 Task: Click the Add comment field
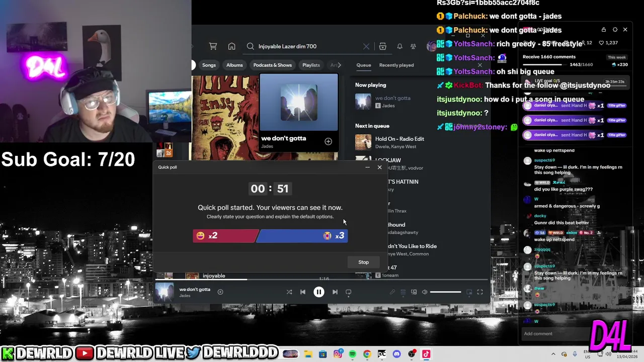coord(558,333)
